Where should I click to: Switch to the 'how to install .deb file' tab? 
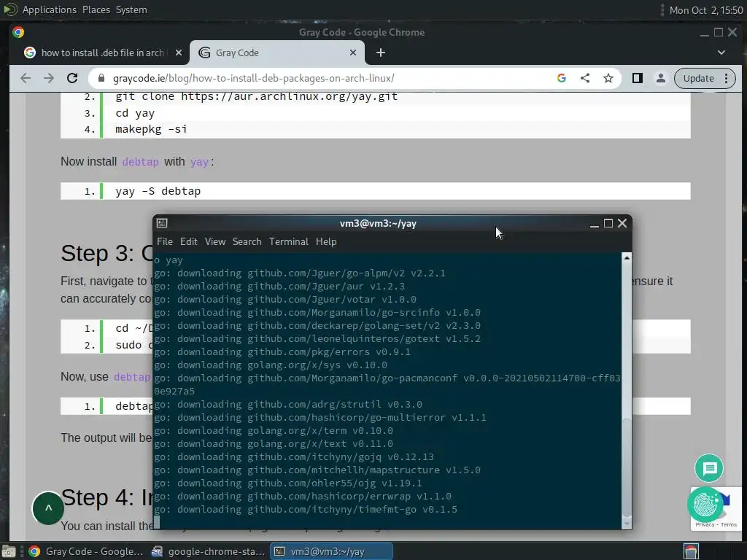pos(102,52)
